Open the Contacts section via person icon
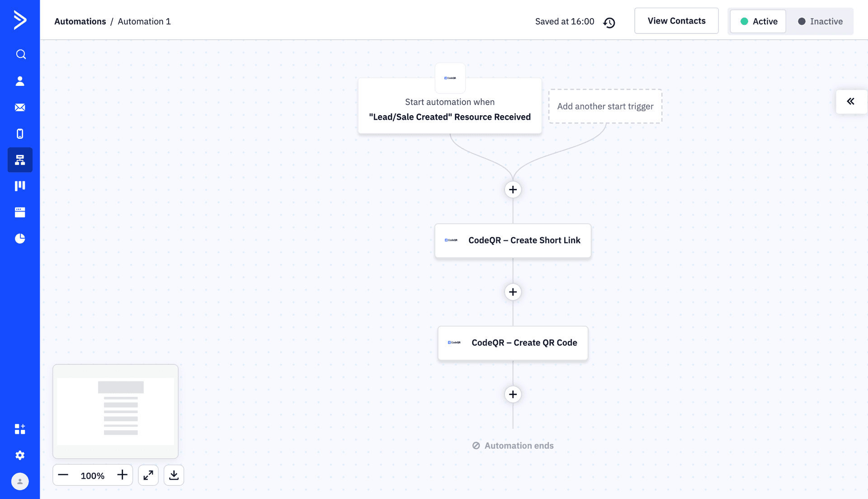This screenshot has width=868, height=499. 20,81
